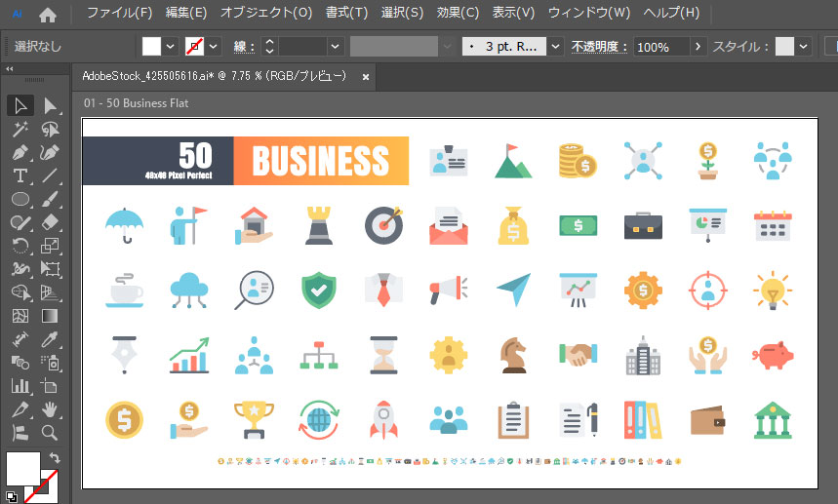The width and height of the screenshot is (838, 504).
Task: Select the Magic Wand tool
Action: click(20, 130)
